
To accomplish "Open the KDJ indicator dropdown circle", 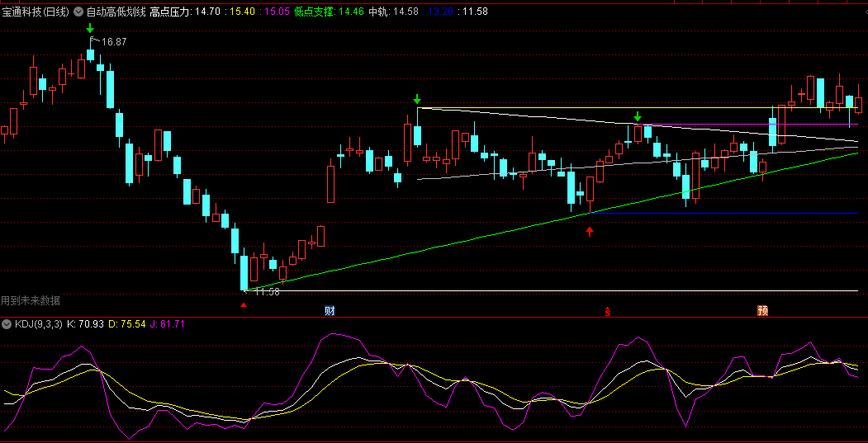I will point(7,324).
